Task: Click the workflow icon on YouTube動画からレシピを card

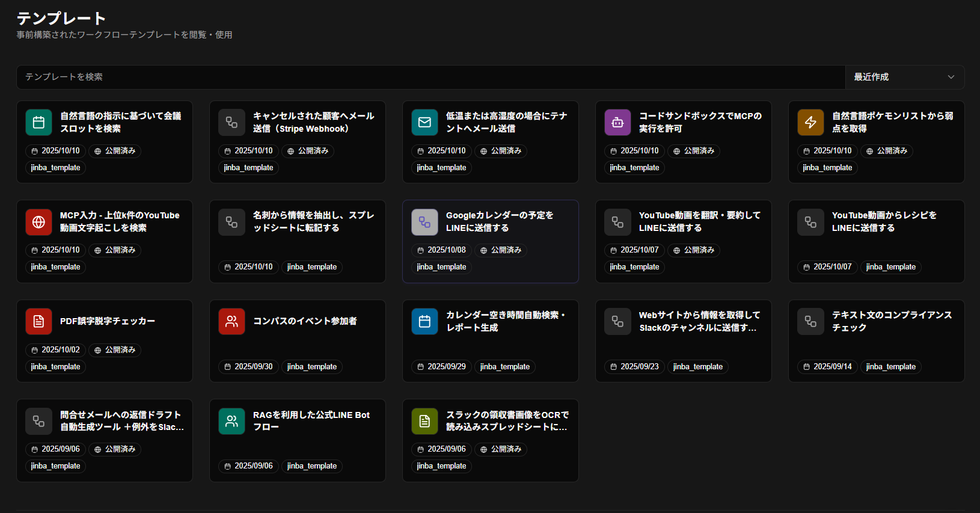Action: (810, 222)
